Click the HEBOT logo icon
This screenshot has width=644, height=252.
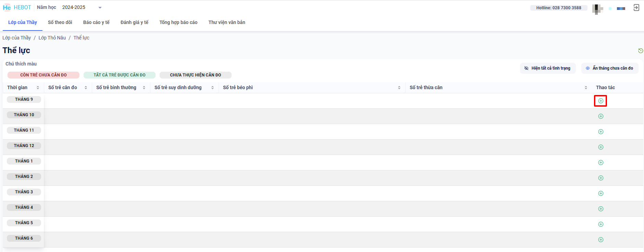click(7, 8)
